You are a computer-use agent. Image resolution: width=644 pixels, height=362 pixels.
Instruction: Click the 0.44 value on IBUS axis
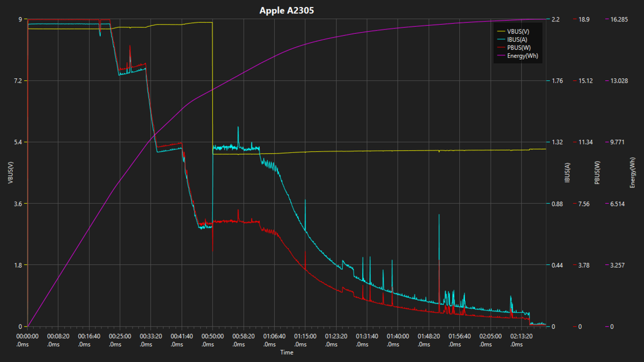pyautogui.click(x=557, y=265)
